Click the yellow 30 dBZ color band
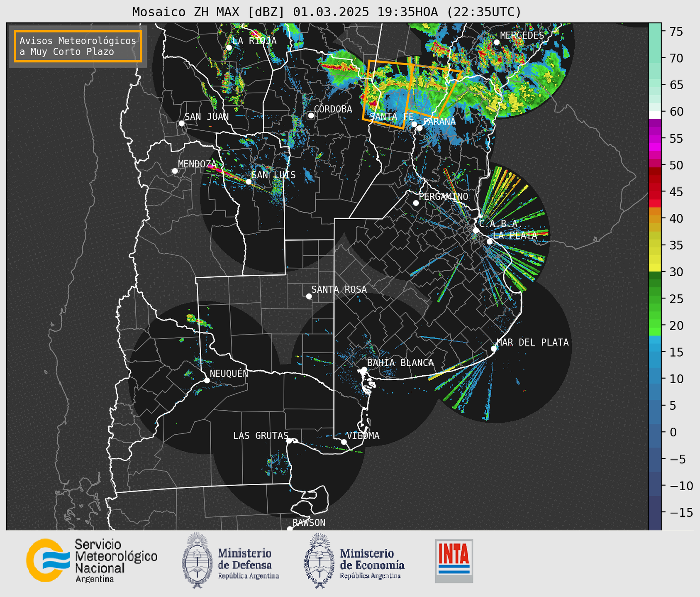This screenshot has height=597, width=700. pyautogui.click(x=654, y=268)
